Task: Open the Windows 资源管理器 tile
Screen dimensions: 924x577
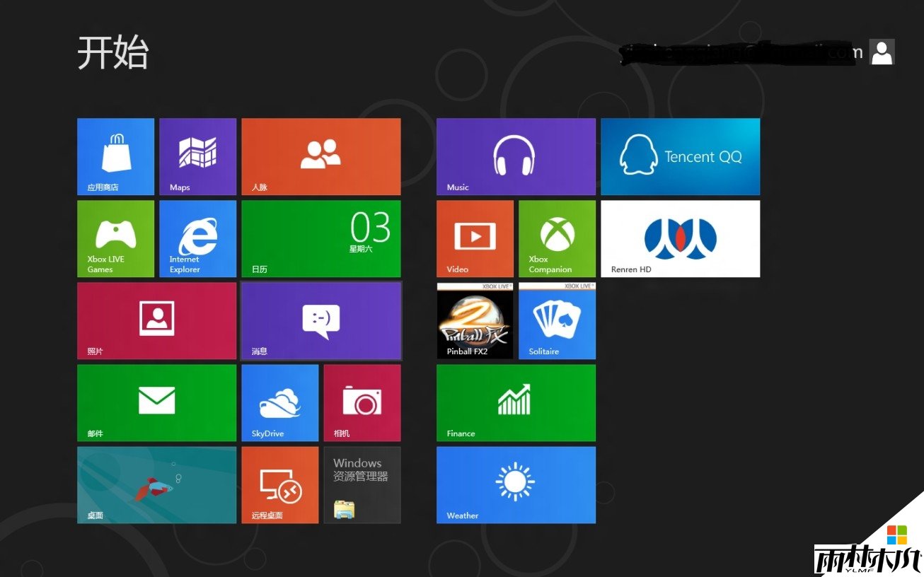Action: (362, 484)
